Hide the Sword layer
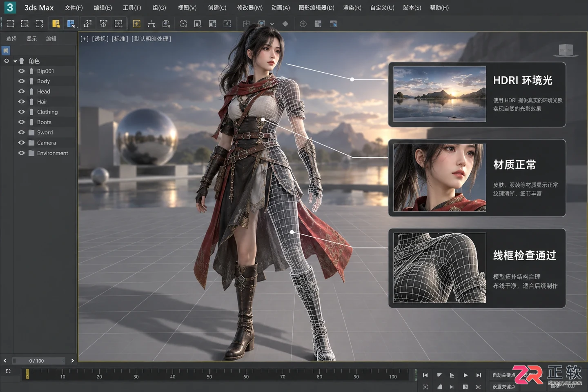The width and height of the screenshot is (588, 392). pos(22,132)
